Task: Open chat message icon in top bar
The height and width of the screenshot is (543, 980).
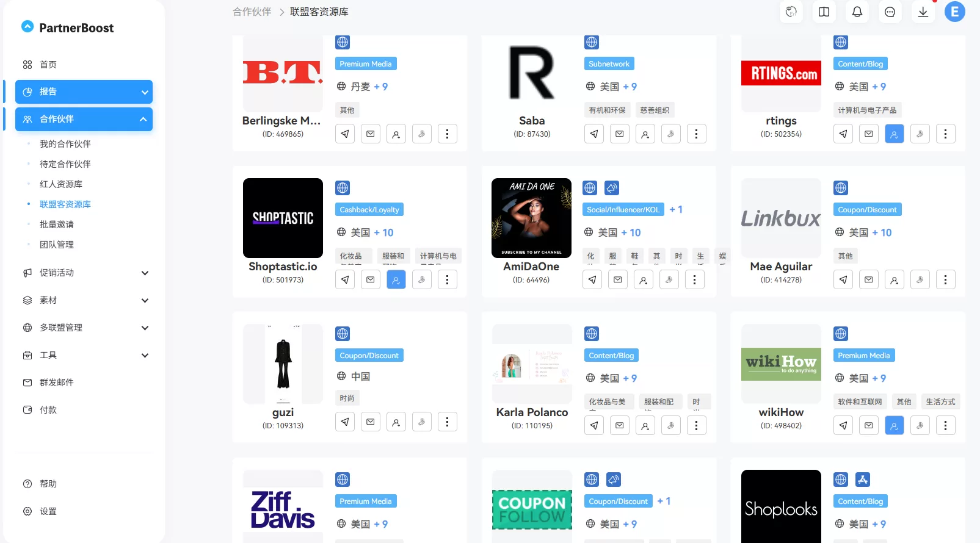Action: click(890, 12)
